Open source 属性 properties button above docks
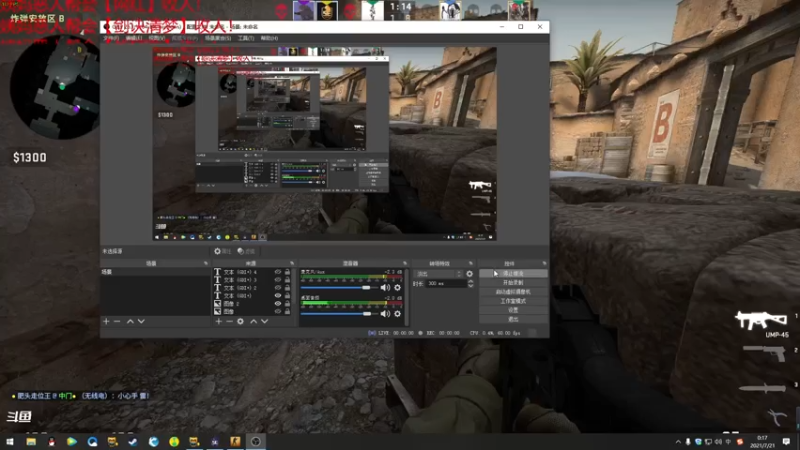The width and height of the screenshot is (800, 450). pyautogui.click(x=222, y=251)
